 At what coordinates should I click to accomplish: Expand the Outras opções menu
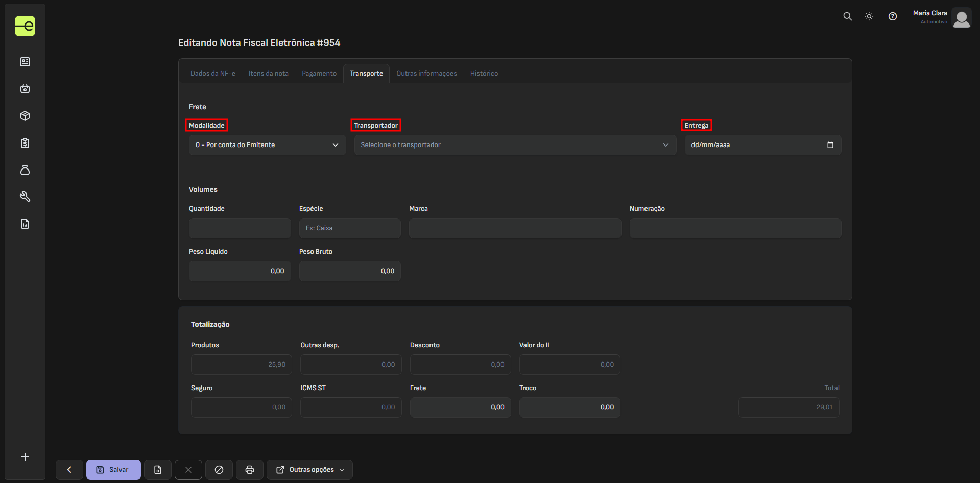309,470
